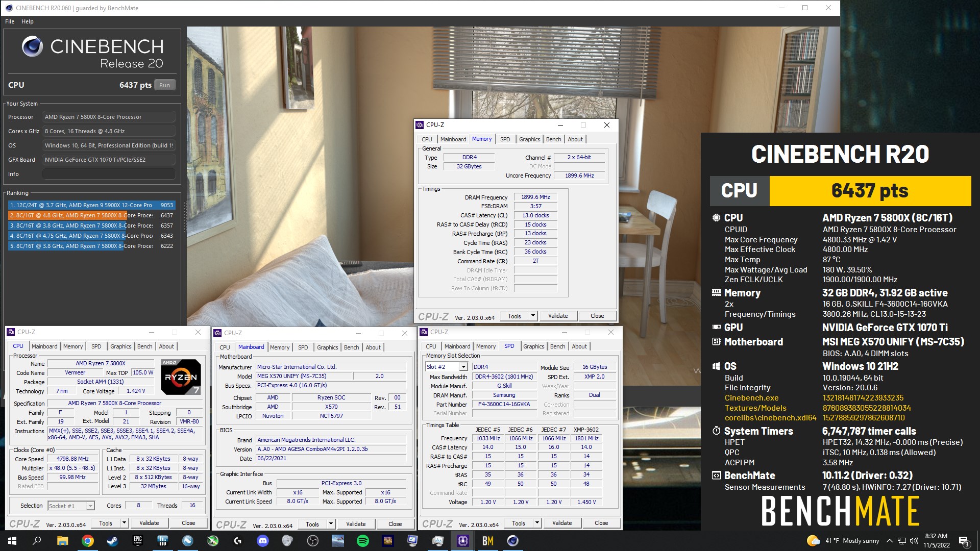The height and width of the screenshot is (551, 980).
Task: Open Steam from the taskbar
Action: tap(112, 541)
